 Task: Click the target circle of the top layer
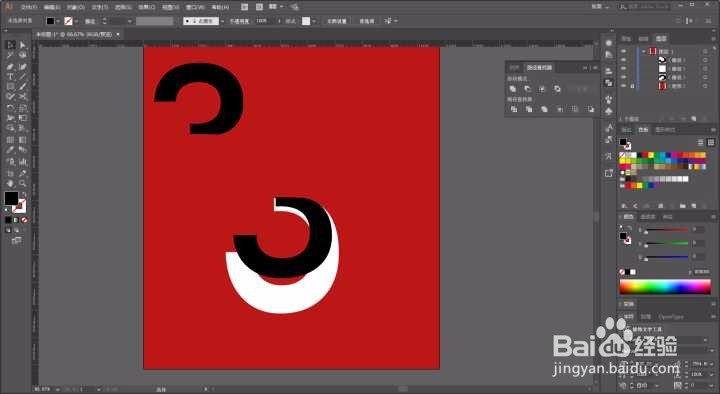(x=705, y=51)
